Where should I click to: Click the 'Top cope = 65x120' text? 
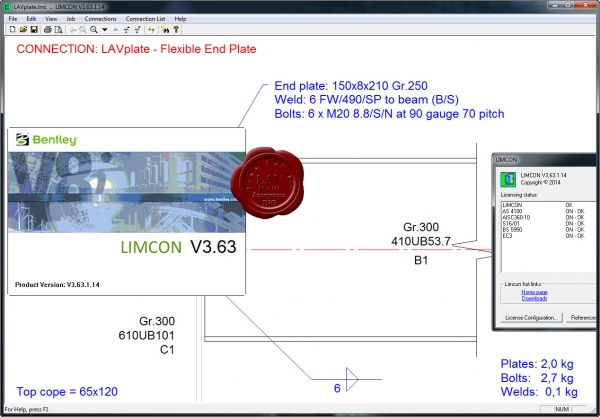tap(67, 392)
